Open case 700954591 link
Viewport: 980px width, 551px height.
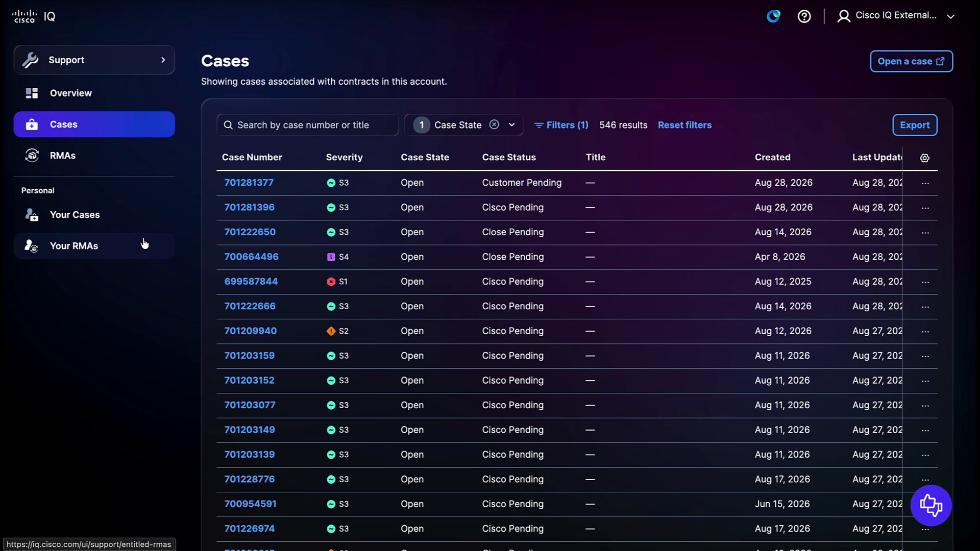(250, 504)
